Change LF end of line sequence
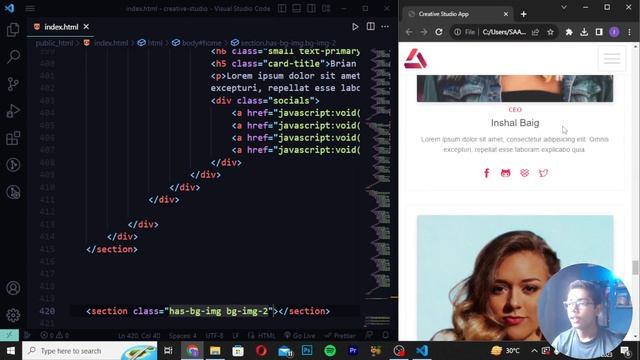 point(236,336)
